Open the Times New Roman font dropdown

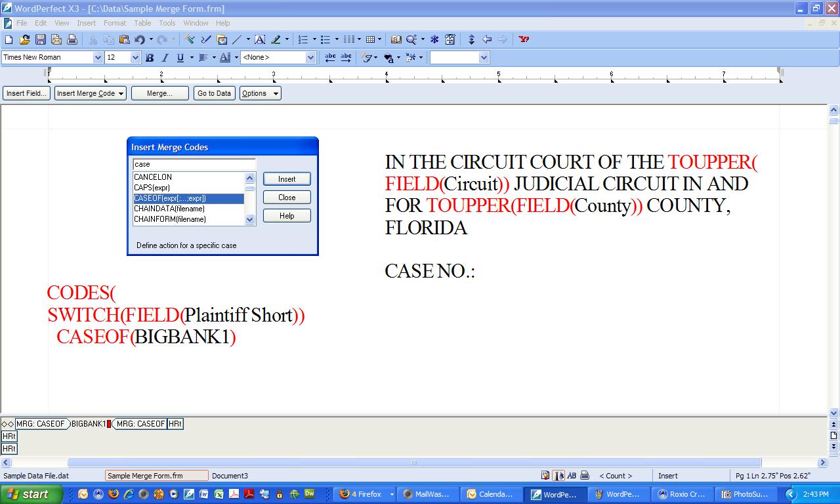tap(98, 58)
